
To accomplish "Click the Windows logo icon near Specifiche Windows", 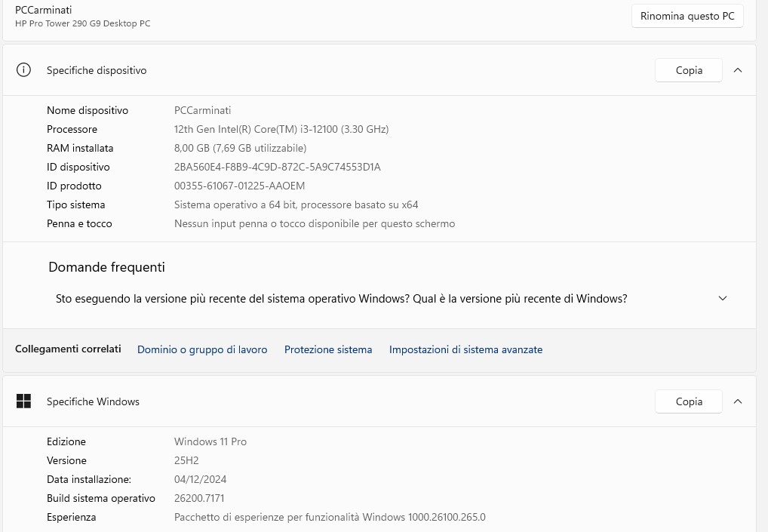I will coord(23,401).
